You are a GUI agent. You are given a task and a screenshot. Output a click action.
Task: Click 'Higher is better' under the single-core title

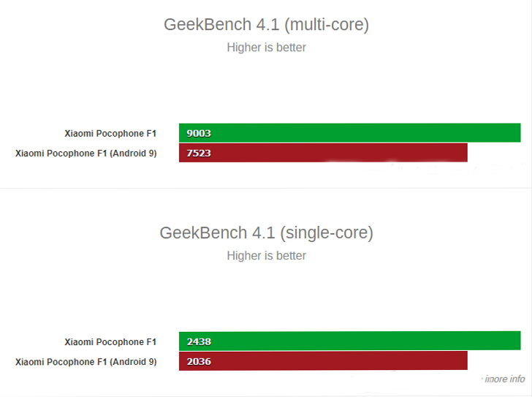click(266, 255)
